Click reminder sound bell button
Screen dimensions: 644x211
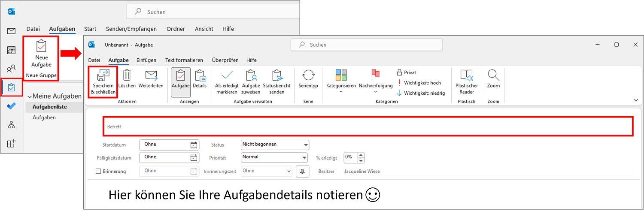[302, 171]
